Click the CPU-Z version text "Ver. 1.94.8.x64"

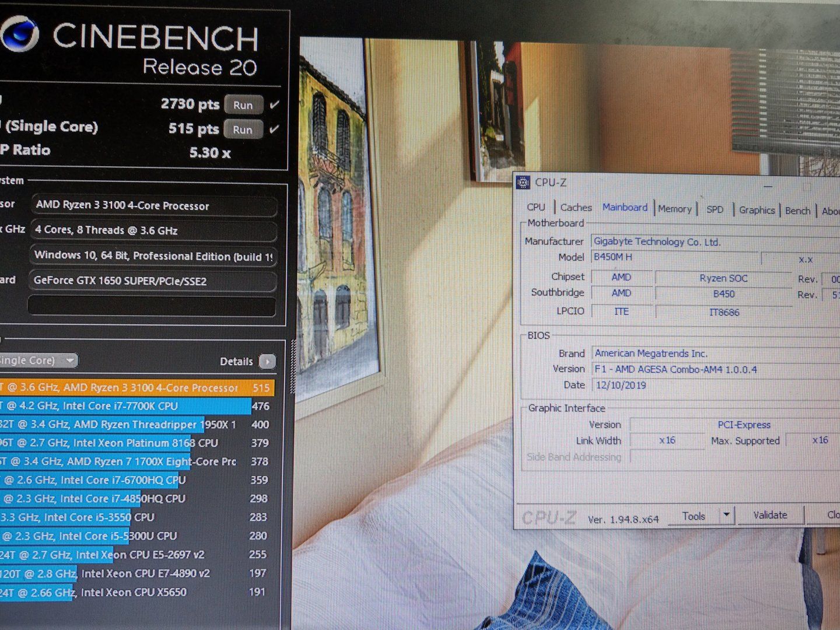623,519
